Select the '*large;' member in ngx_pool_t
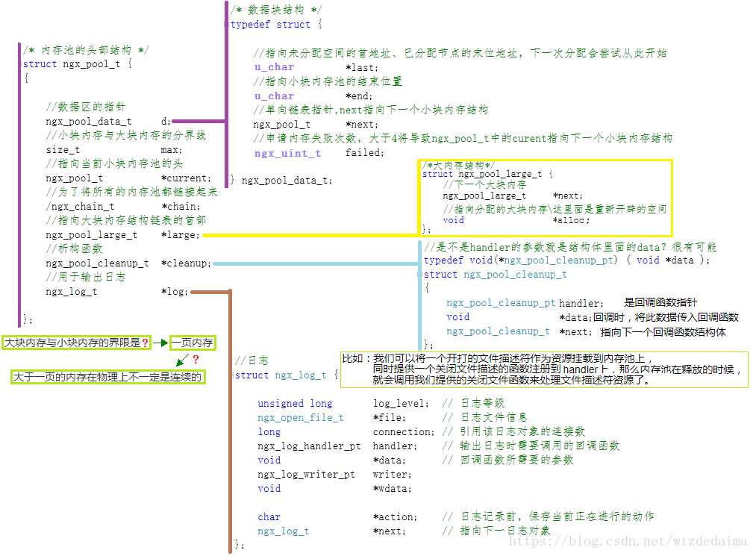Screen dimensions: 756x556 [x=180, y=235]
